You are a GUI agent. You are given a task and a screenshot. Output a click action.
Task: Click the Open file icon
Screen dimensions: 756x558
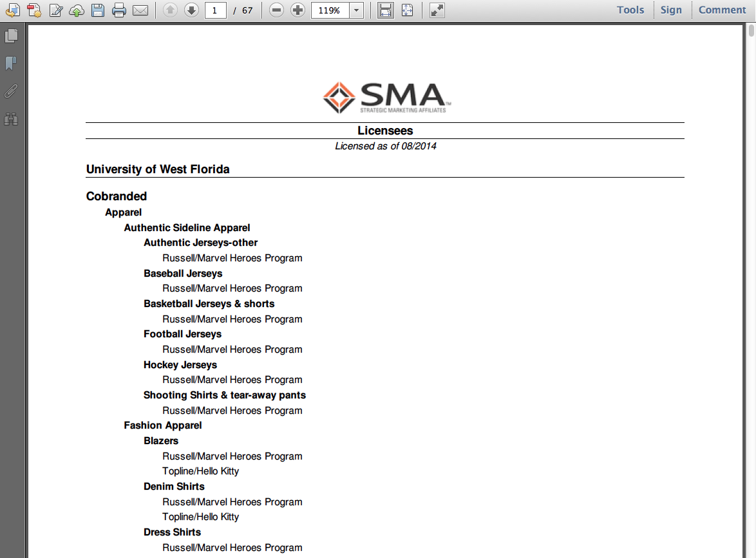tap(12, 10)
